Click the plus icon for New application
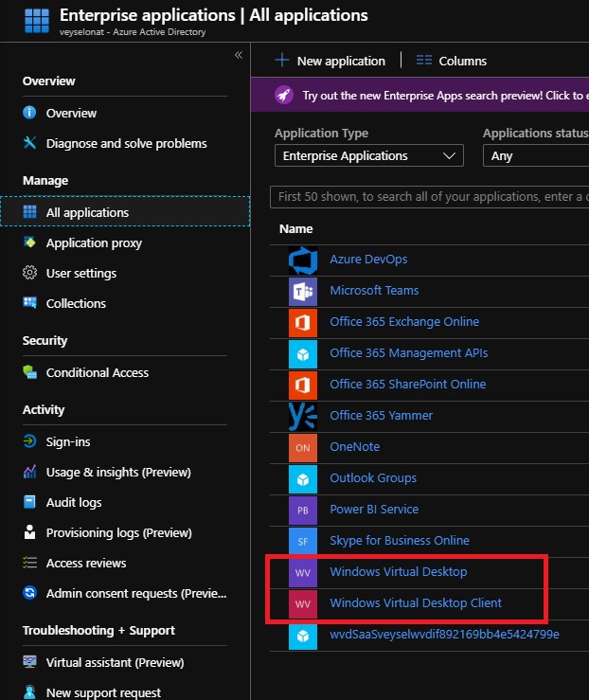The image size is (589, 700). pyautogui.click(x=282, y=60)
